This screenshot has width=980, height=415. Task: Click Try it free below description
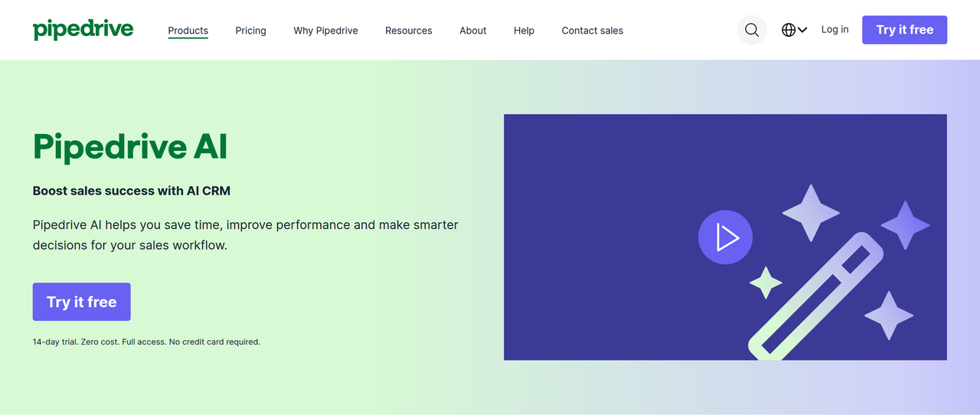point(82,302)
